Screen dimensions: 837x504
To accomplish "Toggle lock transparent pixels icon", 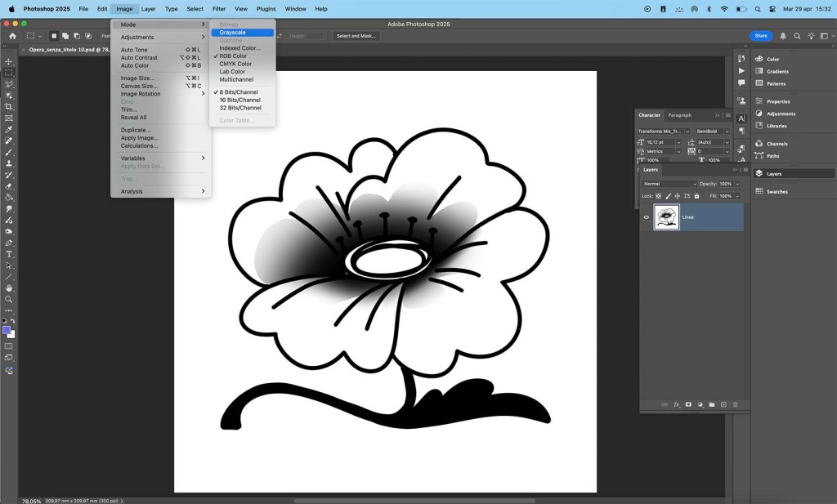I will (659, 196).
